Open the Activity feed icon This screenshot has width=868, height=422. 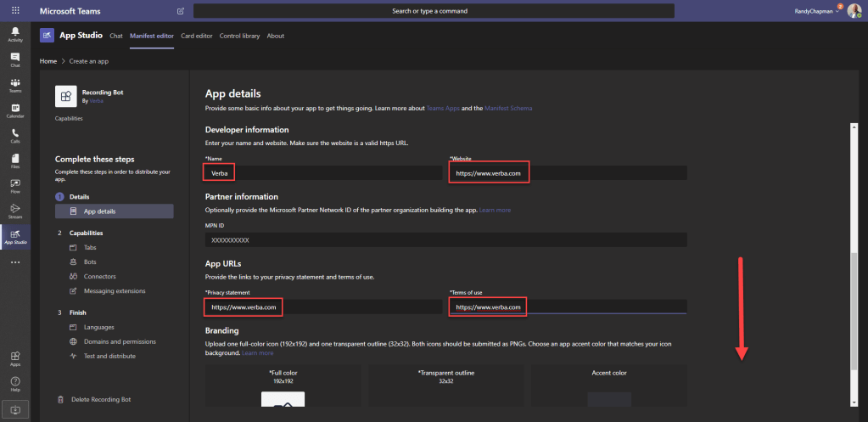(x=14, y=34)
